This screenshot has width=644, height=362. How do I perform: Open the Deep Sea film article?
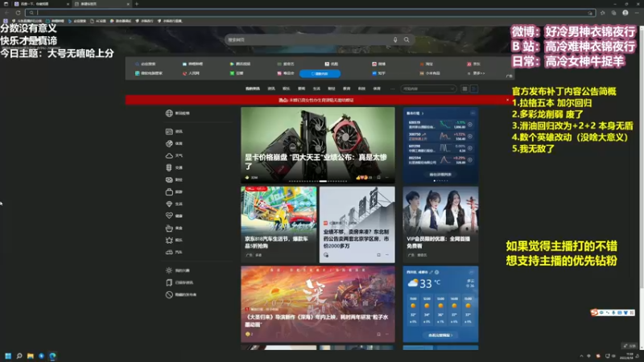317,304
